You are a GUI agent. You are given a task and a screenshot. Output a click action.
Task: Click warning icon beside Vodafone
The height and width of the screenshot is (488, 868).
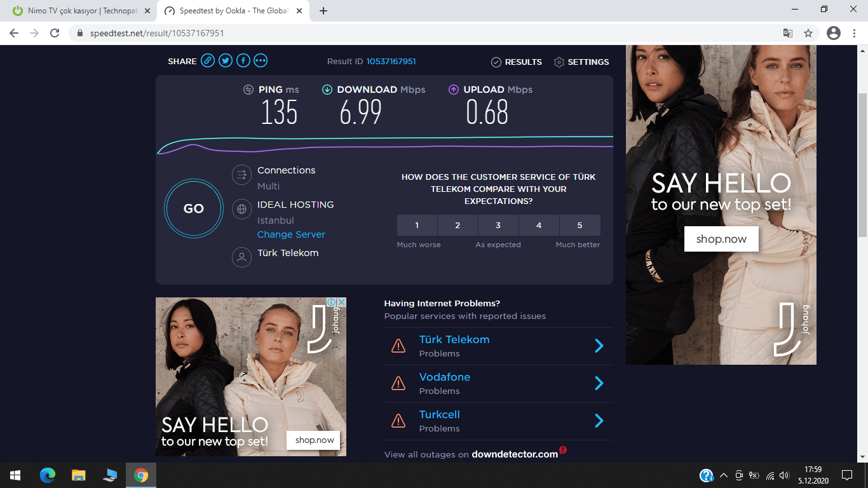coord(398,383)
